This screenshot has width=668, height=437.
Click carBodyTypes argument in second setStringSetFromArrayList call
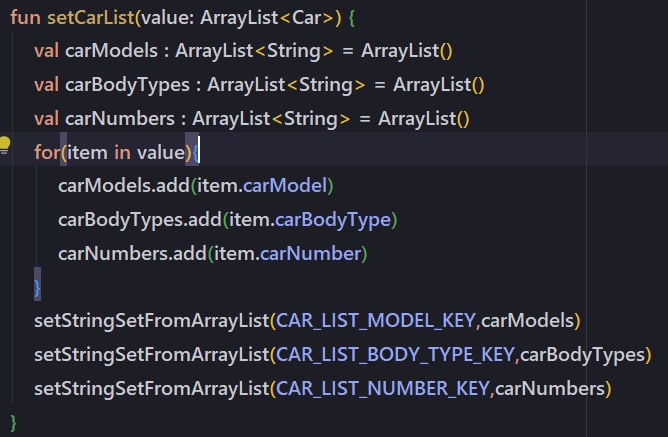[582, 355]
